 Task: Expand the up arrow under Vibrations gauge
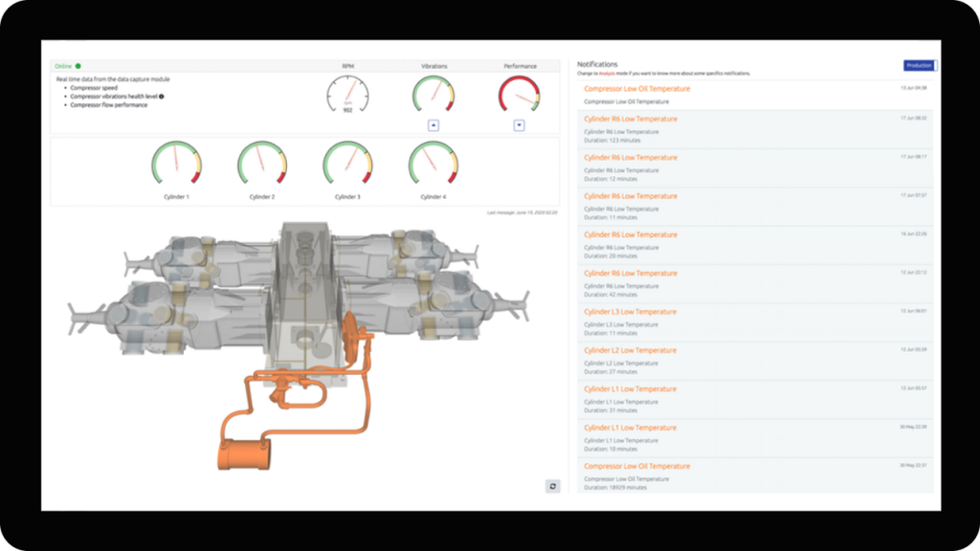coord(434,124)
